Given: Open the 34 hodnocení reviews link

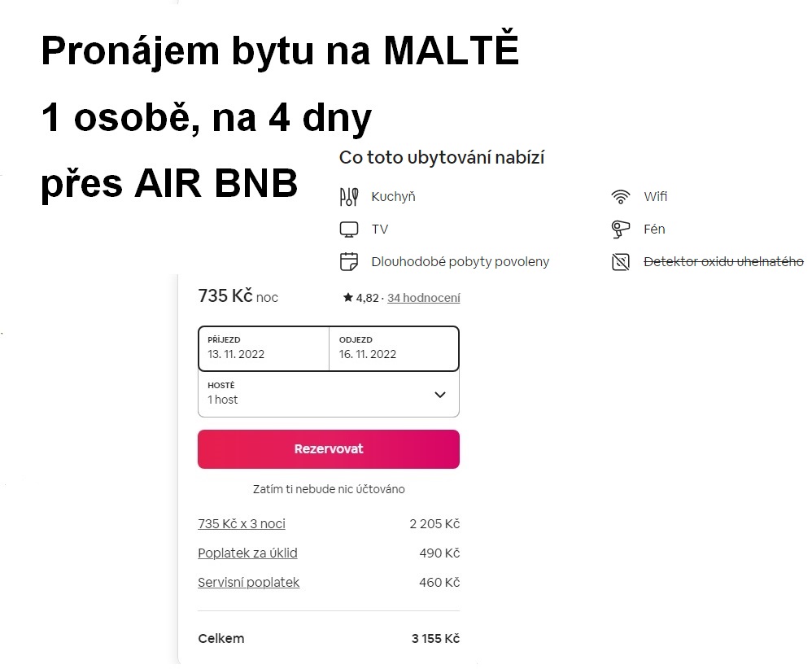Looking at the screenshot, I should (424, 298).
